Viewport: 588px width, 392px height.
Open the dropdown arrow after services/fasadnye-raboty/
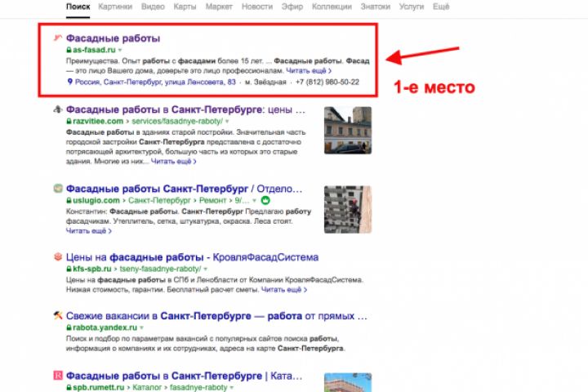pyautogui.click(x=227, y=122)
